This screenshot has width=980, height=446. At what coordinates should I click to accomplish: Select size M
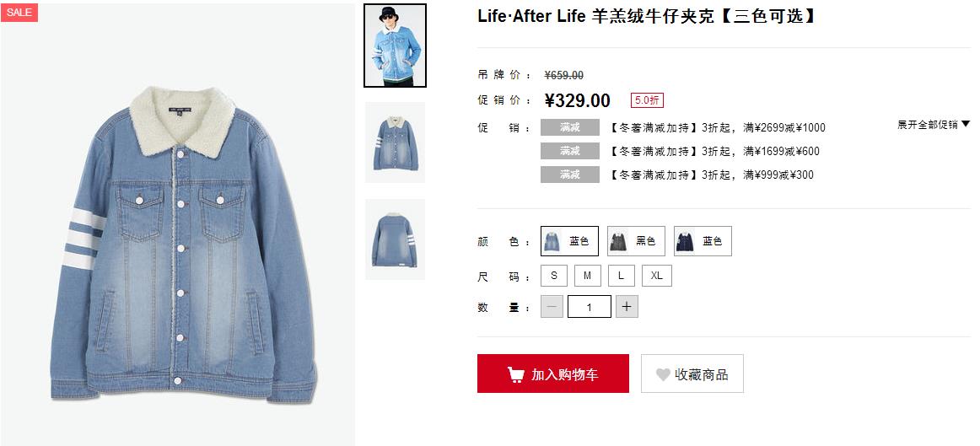pos(588,276)
